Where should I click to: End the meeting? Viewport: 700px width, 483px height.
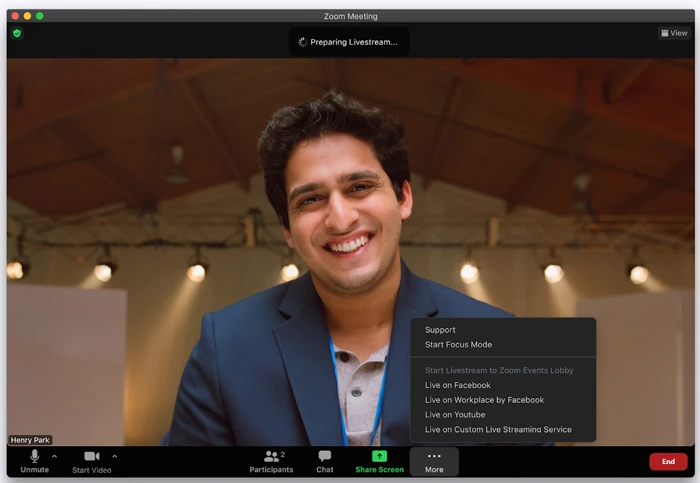(x=667, y=461)
